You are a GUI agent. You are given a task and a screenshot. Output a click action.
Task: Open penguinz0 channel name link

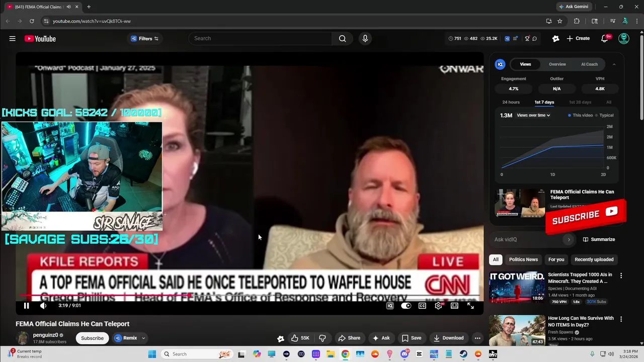45,335
